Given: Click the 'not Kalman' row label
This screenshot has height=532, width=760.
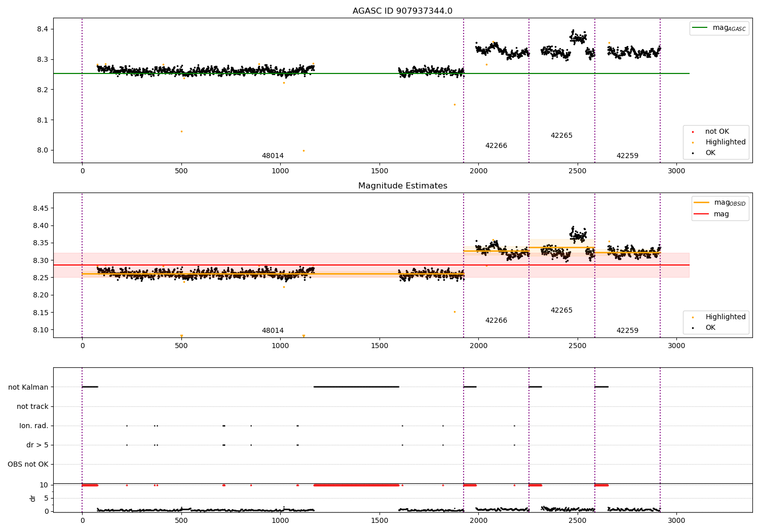Looking at the screenshot, I should click(x=28, y=388).
